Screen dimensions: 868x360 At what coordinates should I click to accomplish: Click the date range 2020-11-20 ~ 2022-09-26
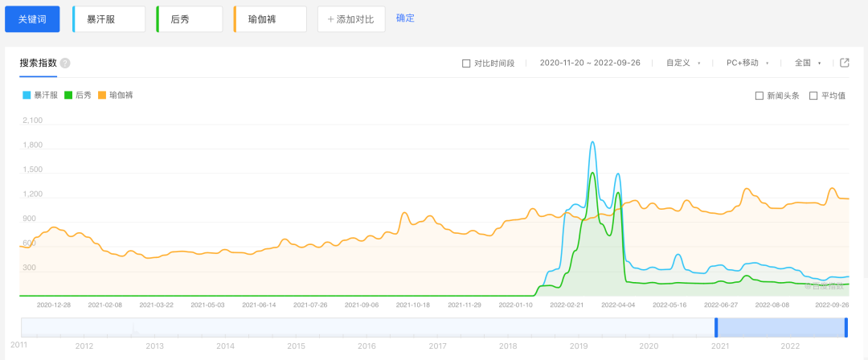coord(590,63)
